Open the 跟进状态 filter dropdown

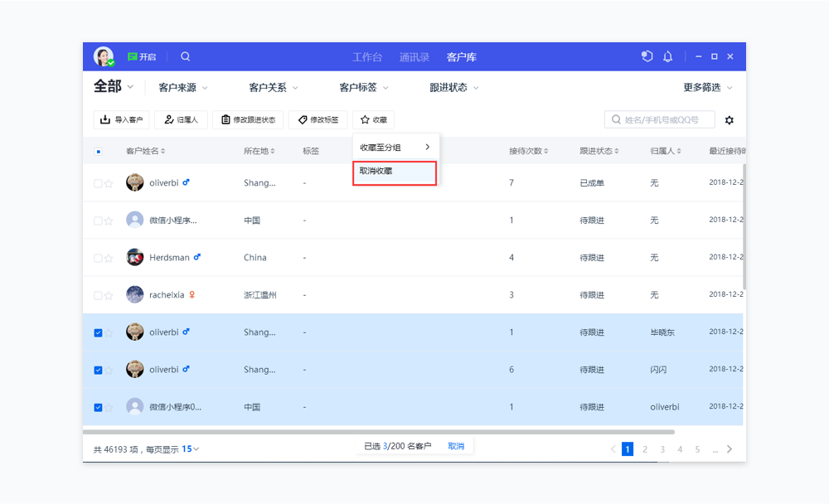[x=454, y=87]
